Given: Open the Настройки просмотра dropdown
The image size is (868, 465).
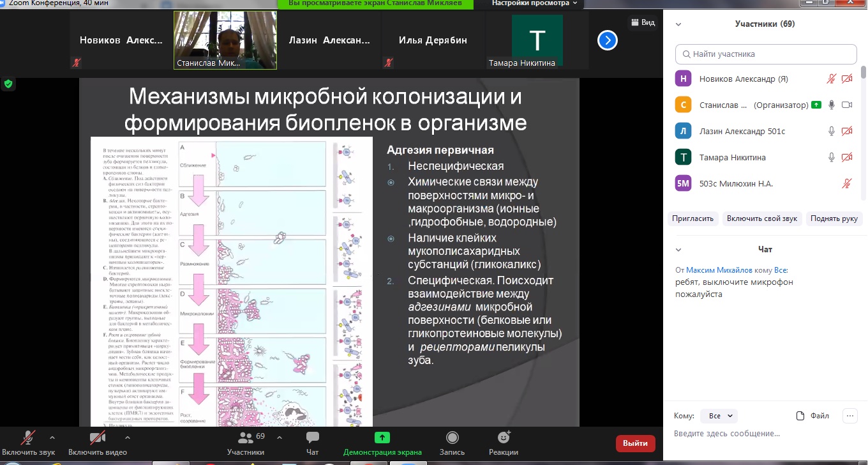Looking at the screenshot, I should click(x=534, y=3).
